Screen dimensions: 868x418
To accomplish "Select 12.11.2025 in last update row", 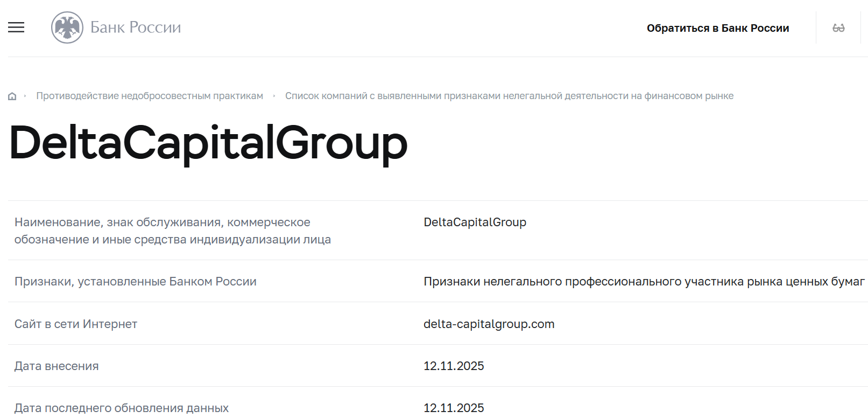I will click(x=454, y=408).
